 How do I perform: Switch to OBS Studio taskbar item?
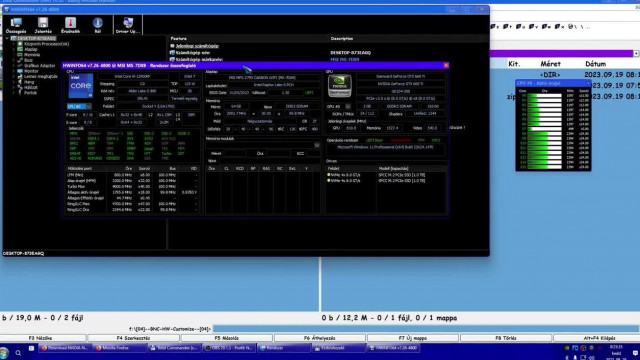(229, 348)
